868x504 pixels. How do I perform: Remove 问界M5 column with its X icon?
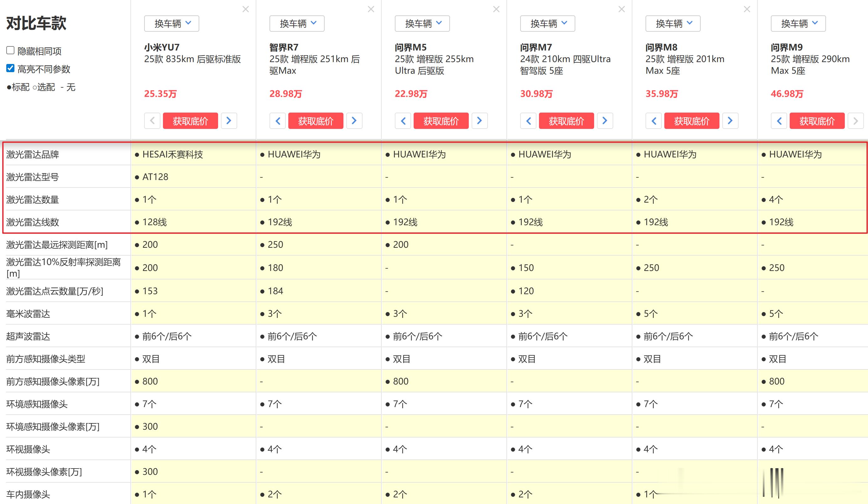click(496, 9)
